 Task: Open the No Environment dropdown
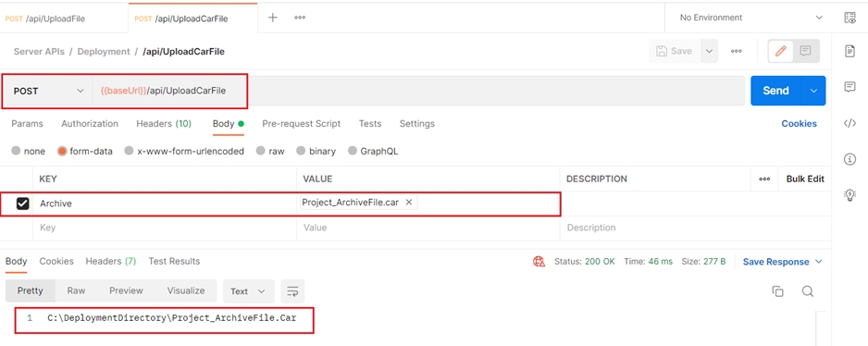pyautogui.click(x=750, y=18)
